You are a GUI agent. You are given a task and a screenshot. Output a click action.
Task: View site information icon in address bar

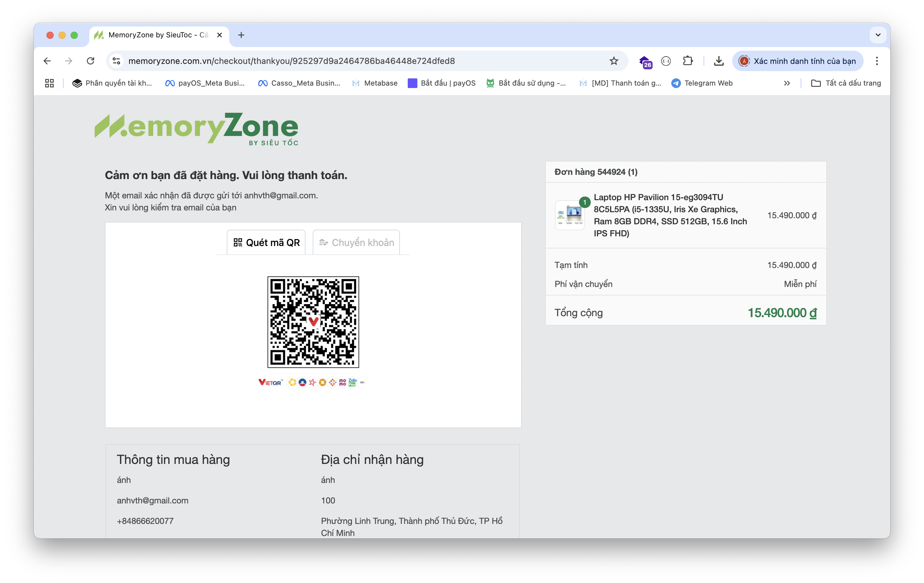(117, 61)
